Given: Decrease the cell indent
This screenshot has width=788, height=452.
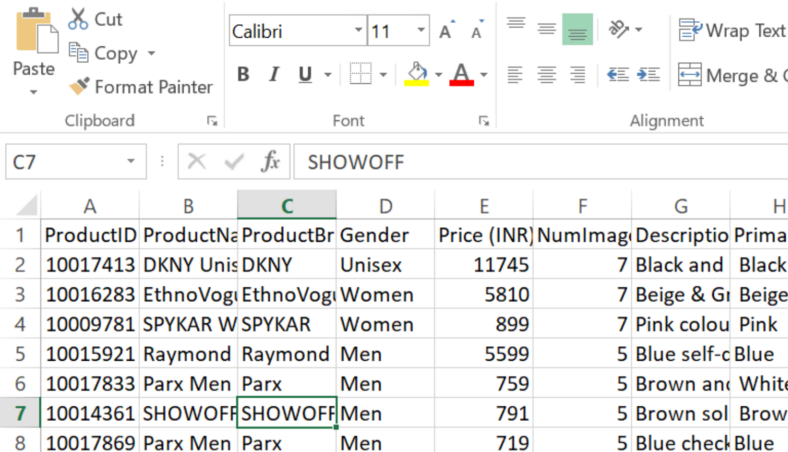Looking at the screenshot, I should point(618,75).
